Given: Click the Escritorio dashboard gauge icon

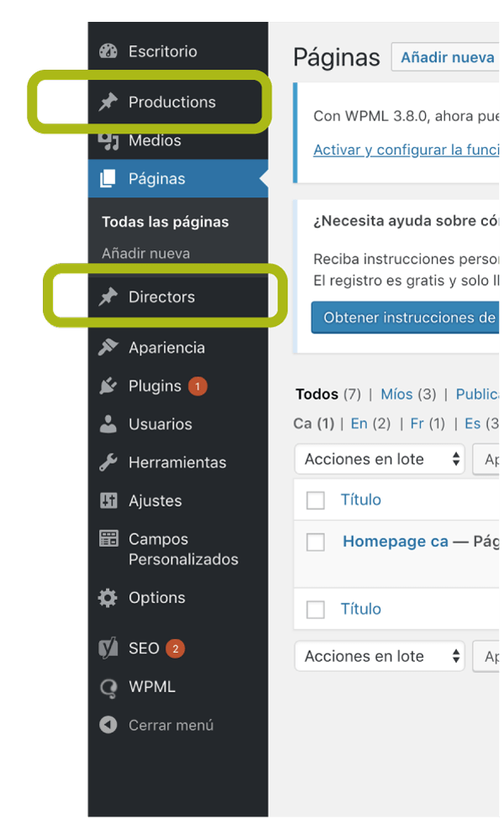Looking at the screenshot, I should [108, 51].
